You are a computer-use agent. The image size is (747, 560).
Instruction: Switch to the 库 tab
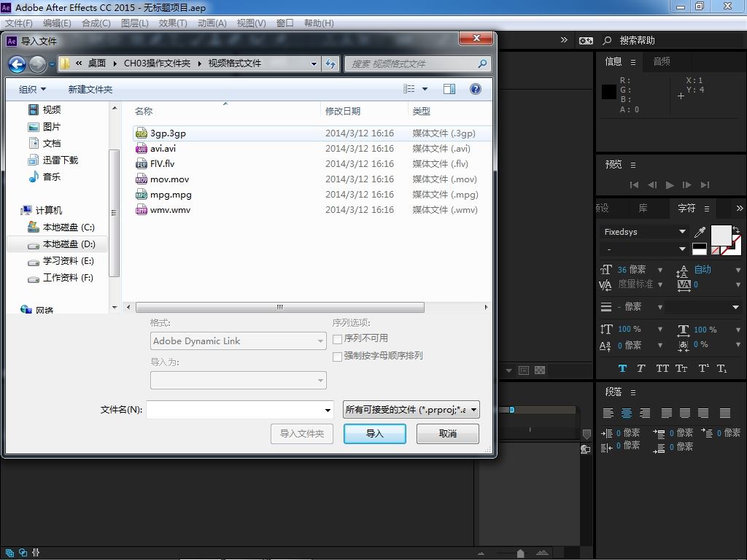pos(643,208)
